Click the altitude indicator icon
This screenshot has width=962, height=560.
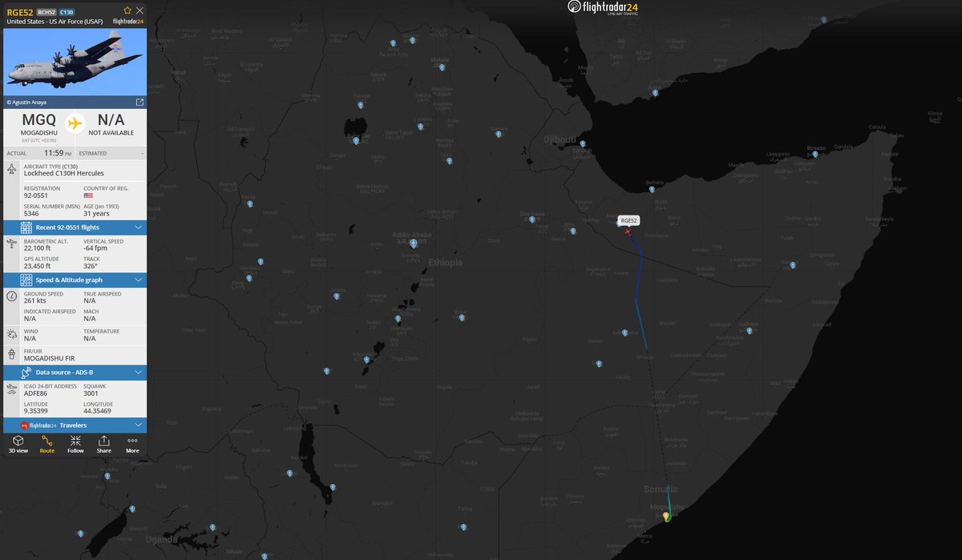tap(12, 244)
